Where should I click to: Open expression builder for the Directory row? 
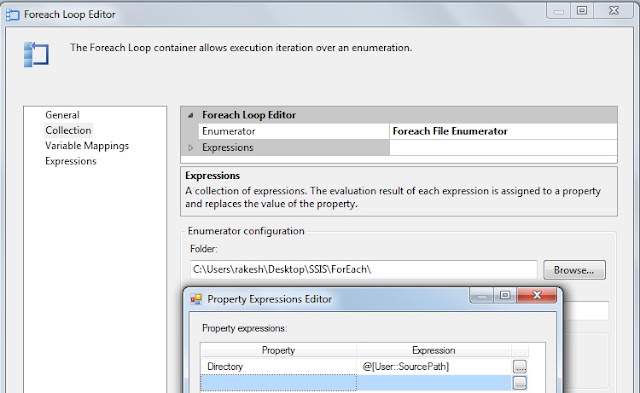pos(520,367)
